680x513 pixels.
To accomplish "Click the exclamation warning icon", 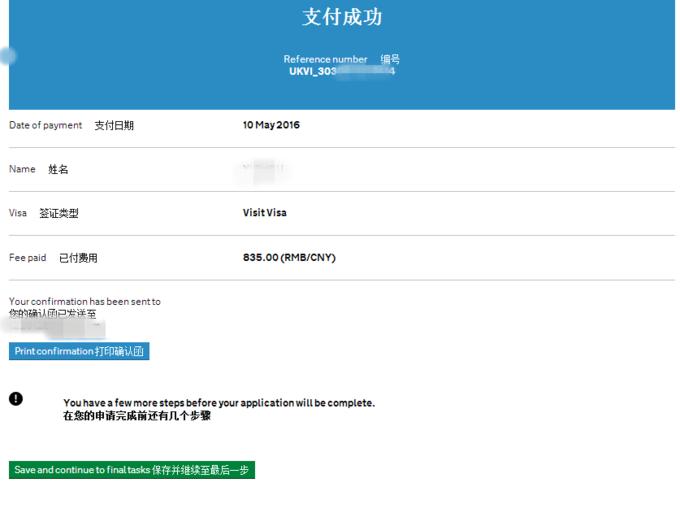I will (x=16, y=399).
